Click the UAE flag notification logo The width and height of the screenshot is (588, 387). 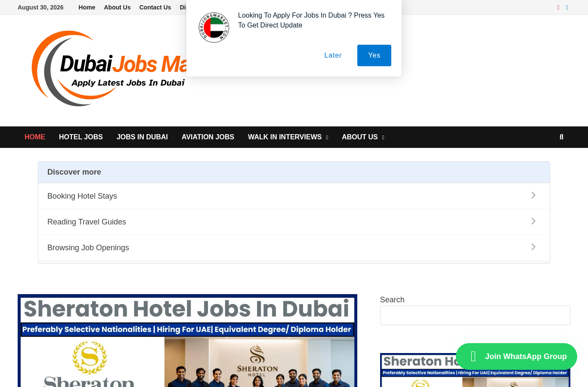pos(214,28)
